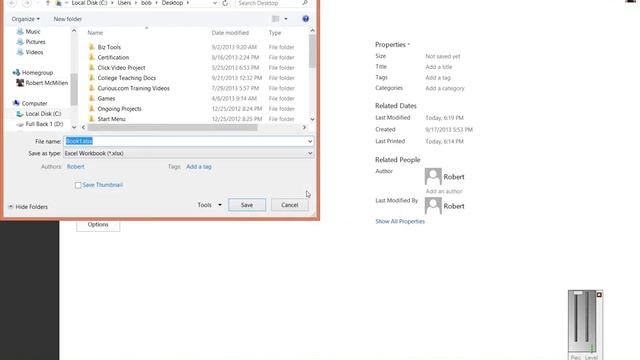Select Music in the navigation pane
Screen dimensions: 640x360
click(33, 31)
